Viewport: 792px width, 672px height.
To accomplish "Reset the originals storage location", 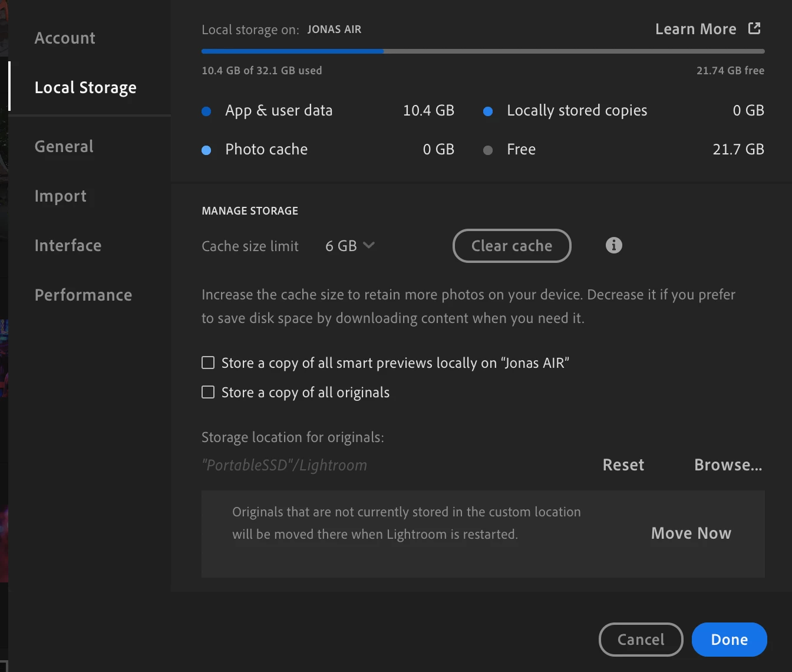I will coord(623,465).
